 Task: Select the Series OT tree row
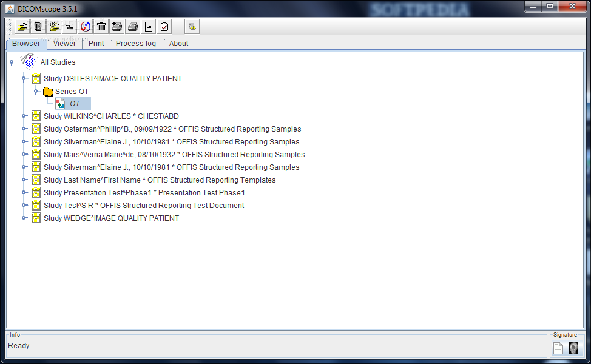pos(72,92)
